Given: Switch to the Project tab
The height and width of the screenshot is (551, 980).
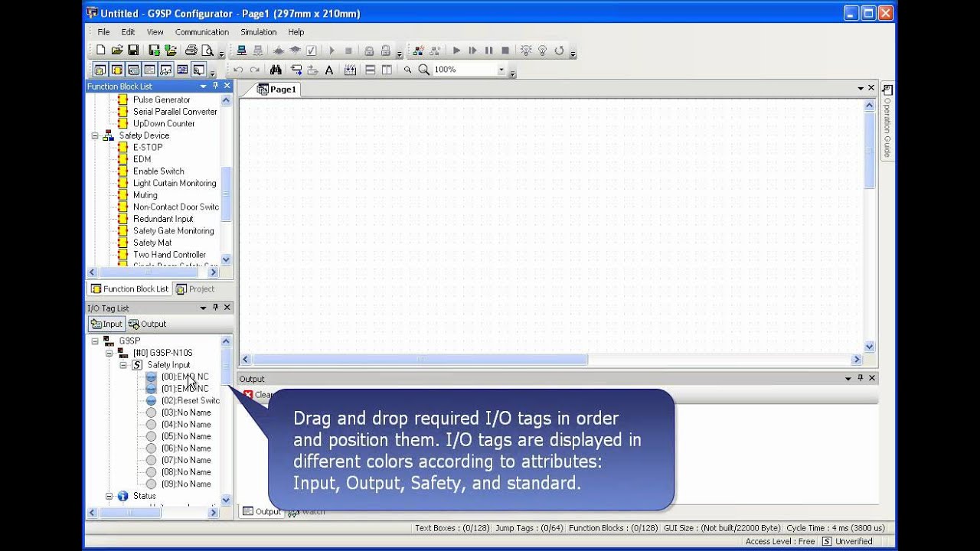Looking at the screenshot, I should click(195, 289).
